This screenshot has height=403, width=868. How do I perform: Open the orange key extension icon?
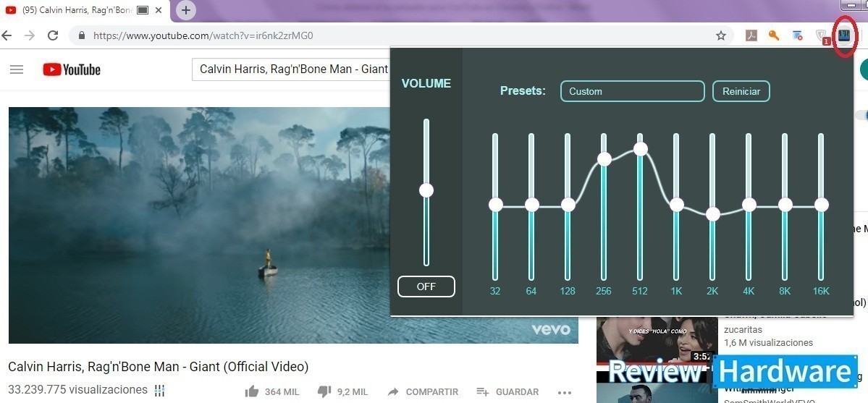coord(774,35)
